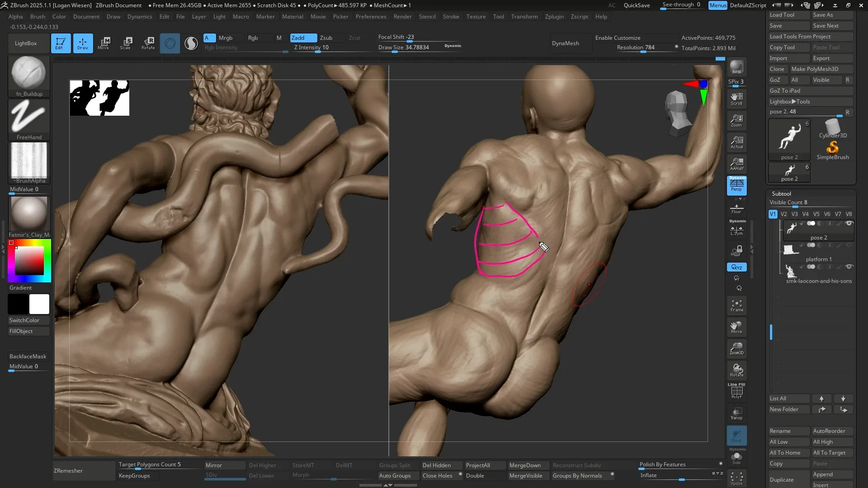Toggle Solo mode
The height and width of the screenshot is (488, 868).
pyautogui.click(x=736, y=457)
